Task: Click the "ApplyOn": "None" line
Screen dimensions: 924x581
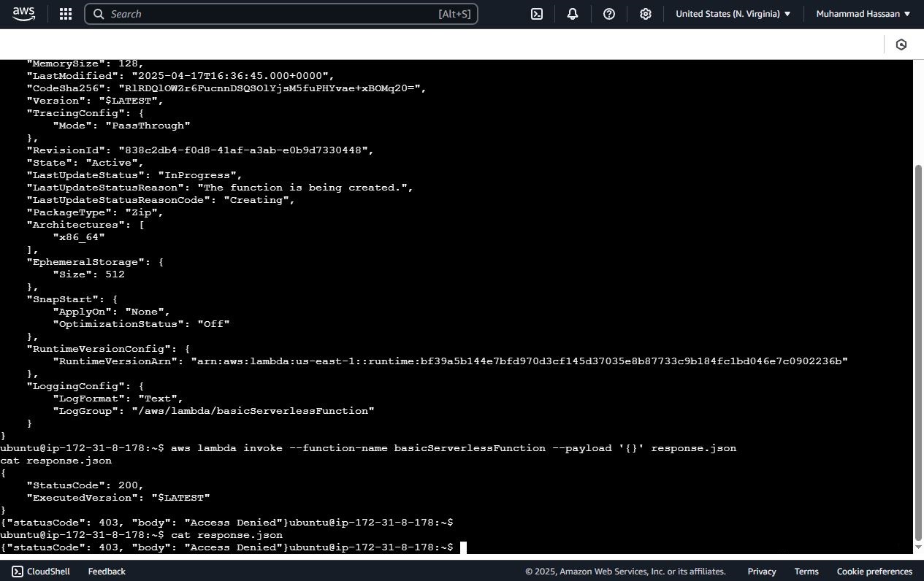Action: tap(111, 312)
